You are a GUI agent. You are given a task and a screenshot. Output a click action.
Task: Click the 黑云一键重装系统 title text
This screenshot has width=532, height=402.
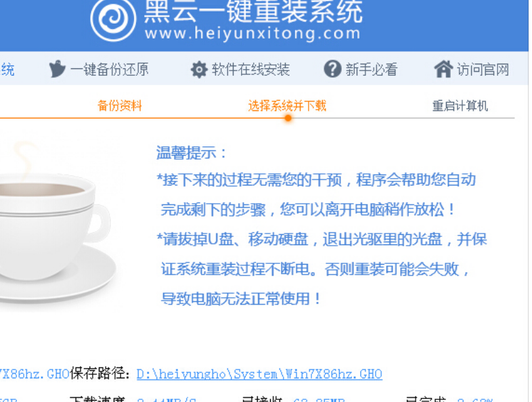click(x=253, y=12)
